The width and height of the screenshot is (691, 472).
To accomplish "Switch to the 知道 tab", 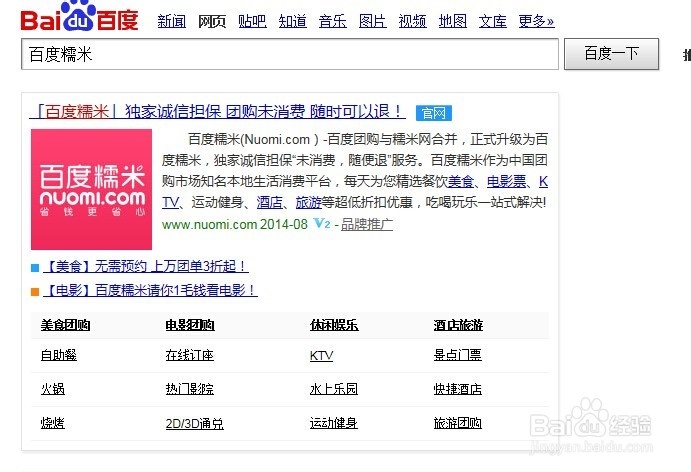I will [293, 21].
